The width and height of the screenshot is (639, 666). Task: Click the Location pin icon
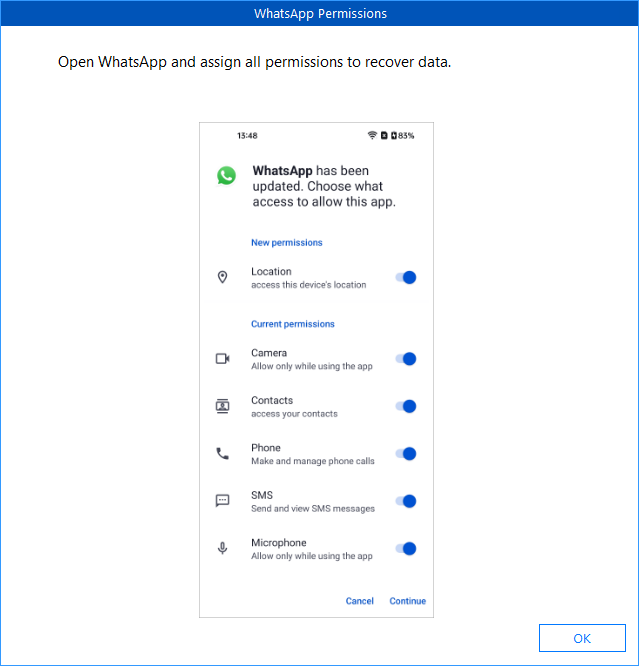click(223, 278)
